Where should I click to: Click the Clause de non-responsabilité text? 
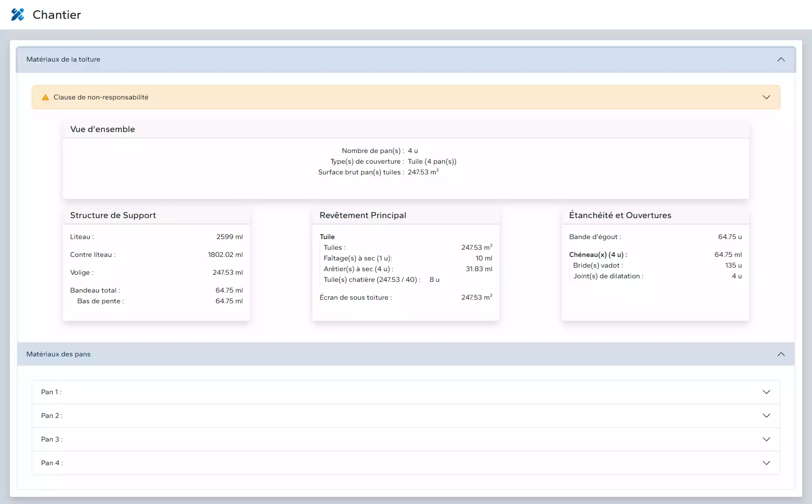point(101,97)
